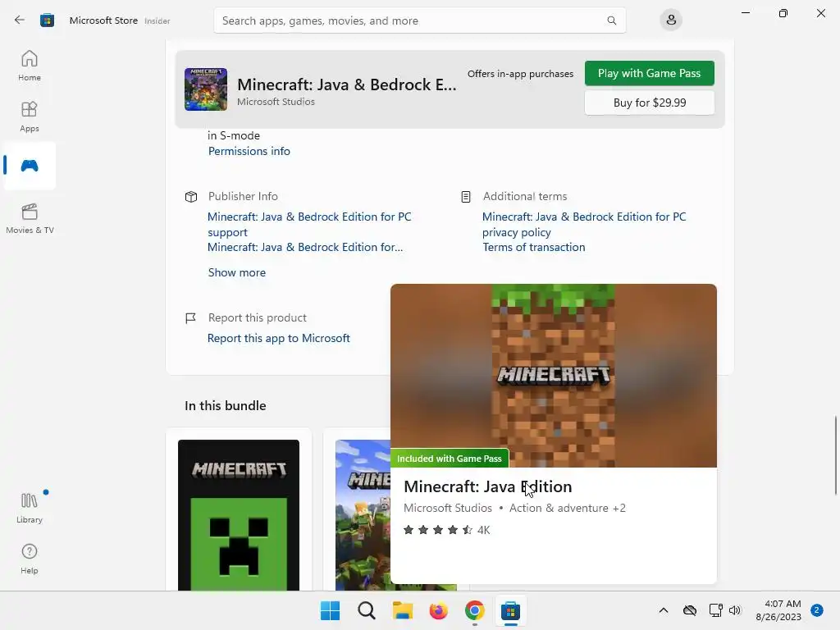Click the search magnifier icon in search box
The height and width of the screenshot is (630, 840).
(x=611, y=21)
